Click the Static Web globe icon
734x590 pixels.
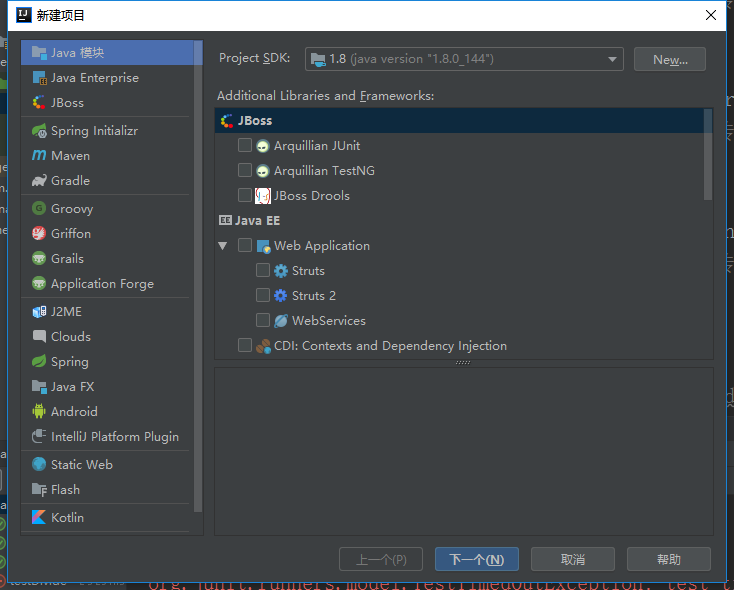tap(39, 465)
